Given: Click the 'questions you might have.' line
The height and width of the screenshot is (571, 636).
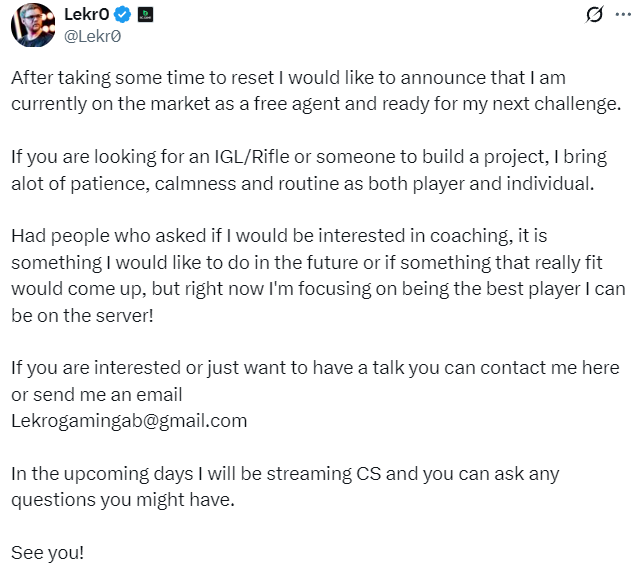Looking at the screenshot, I should pos(123,500).
